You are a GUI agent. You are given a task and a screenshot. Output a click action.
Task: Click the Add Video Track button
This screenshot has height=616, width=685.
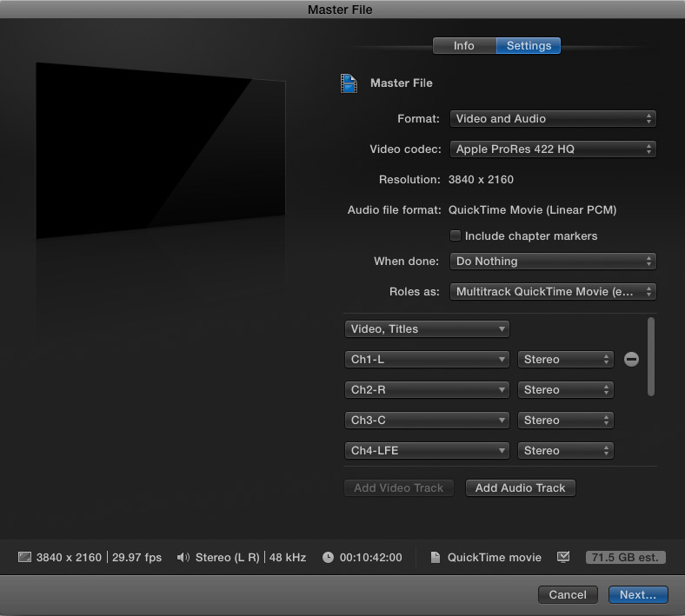click(398, 488)
